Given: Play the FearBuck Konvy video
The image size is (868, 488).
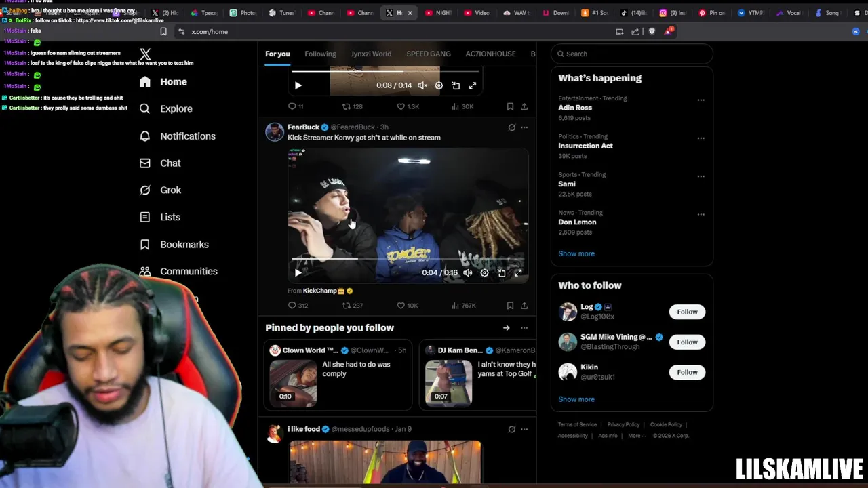Looking at the screenshot, I should coord(298,272).
